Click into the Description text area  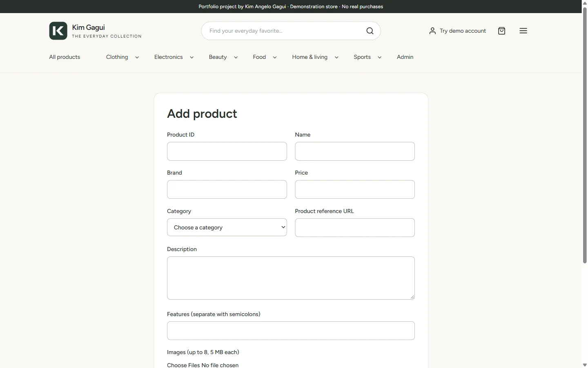click(291, 278)
